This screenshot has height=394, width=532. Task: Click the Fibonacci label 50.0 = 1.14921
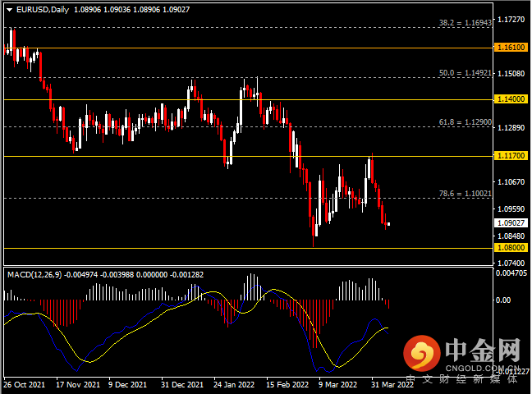pos(465,73)
